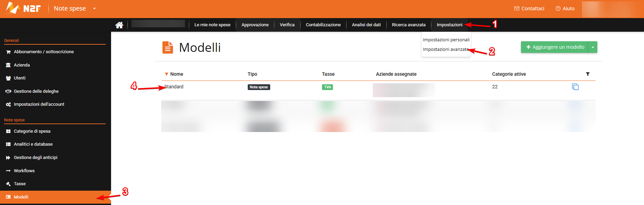Open the Impostazioni menu
644x205 pixels.
[x=449, y=25]
